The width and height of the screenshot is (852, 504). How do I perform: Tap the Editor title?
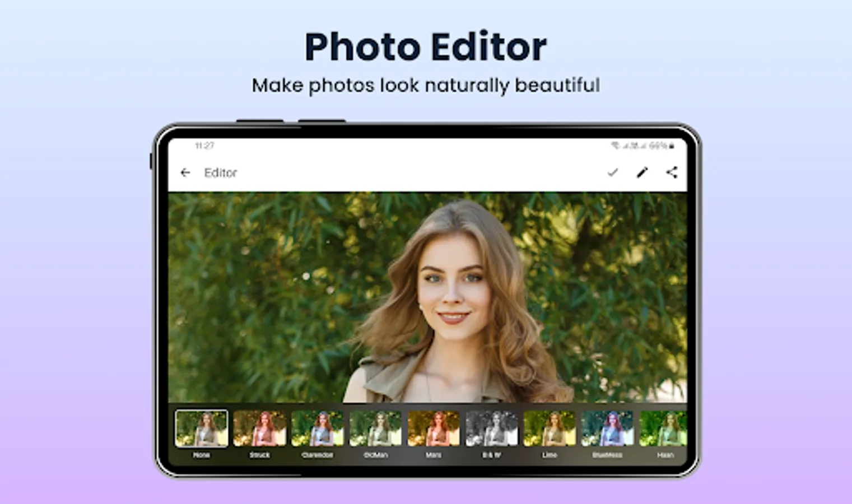[221, 172]
